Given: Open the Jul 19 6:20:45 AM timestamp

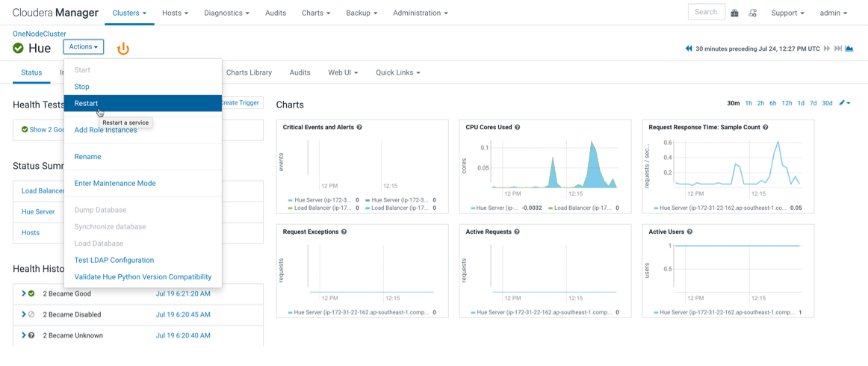Looking at the screenshot, I should click(x=183, y=314).
